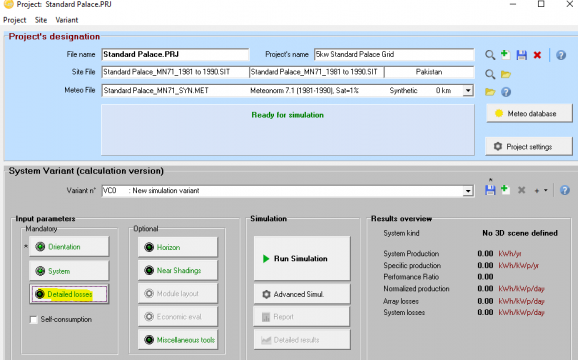Expand the Variant number dropdown arrow
The image size is (578, 360).
tap(468, 191)
